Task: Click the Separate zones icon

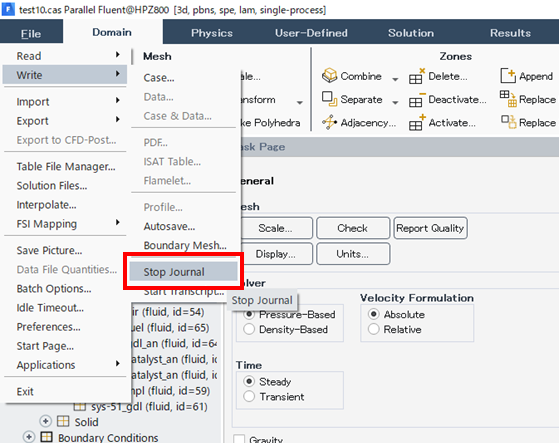Action: click(329, 99)
